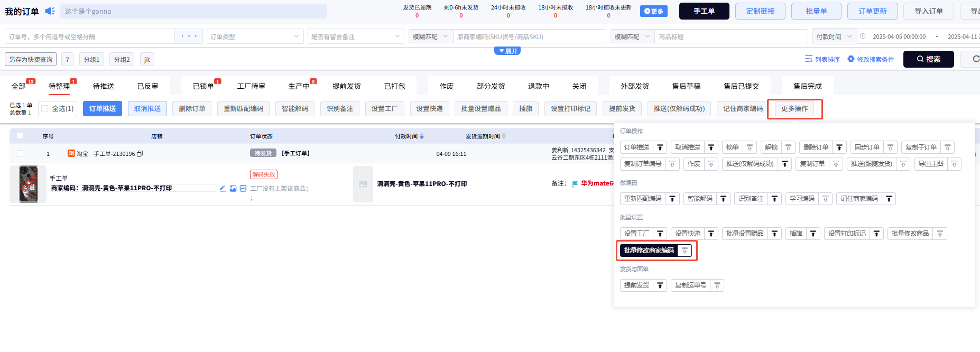Click the 付款时间 column sort arrow

(421, 136)
